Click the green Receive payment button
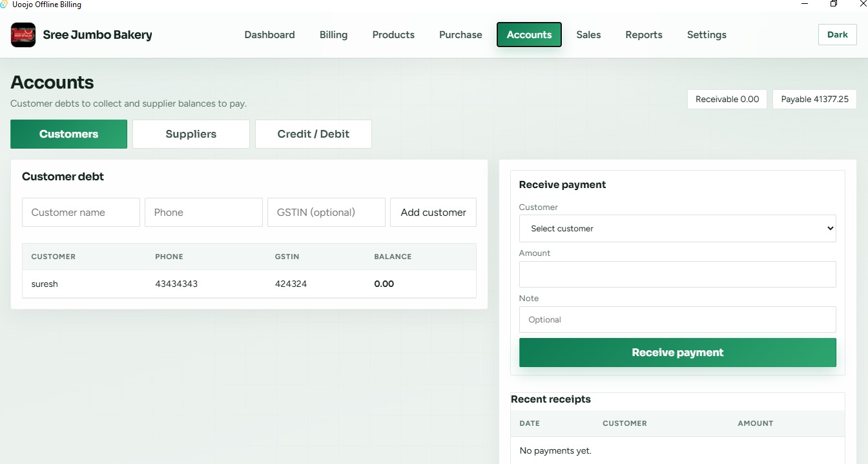868x464 pixels. coord(677,353)
